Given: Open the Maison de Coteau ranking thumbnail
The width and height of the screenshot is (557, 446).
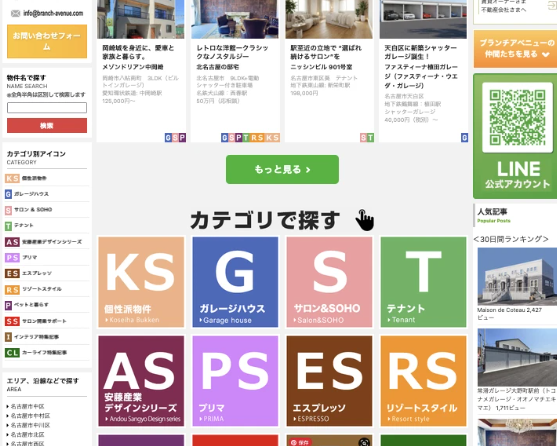Looking at the screenshot, I should [x=517, y=277].
